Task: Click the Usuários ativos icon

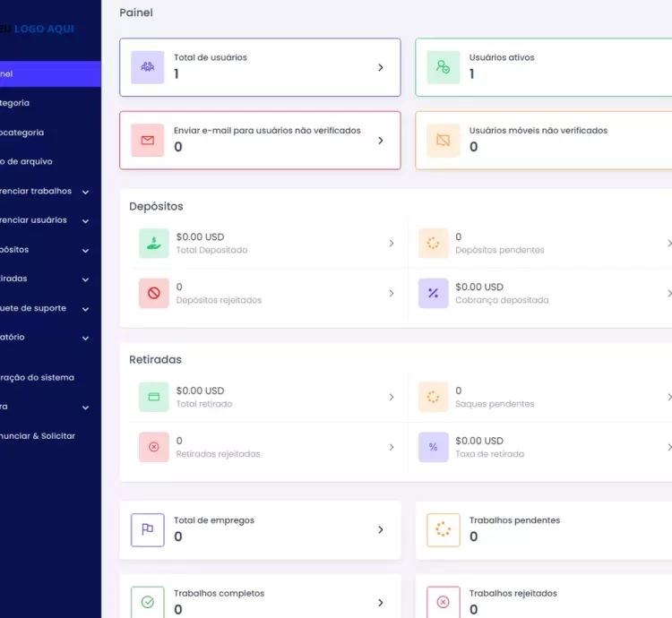Action: (443, 67)
